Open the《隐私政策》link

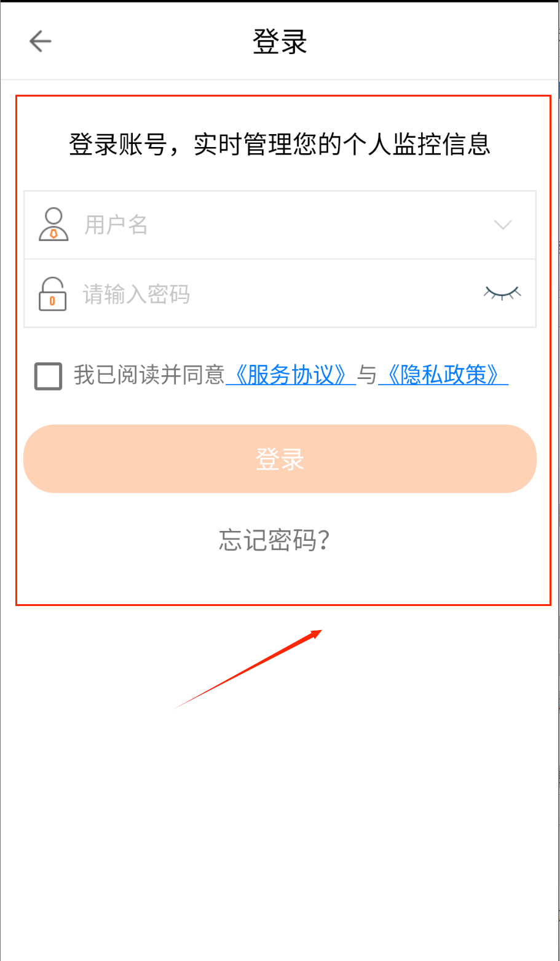coord(443,375)
